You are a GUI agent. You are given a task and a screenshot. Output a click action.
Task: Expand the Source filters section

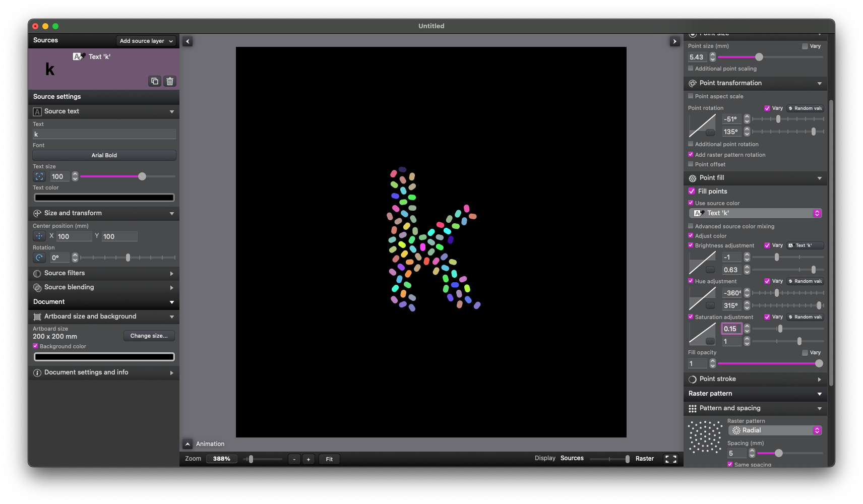coord(172,274)
